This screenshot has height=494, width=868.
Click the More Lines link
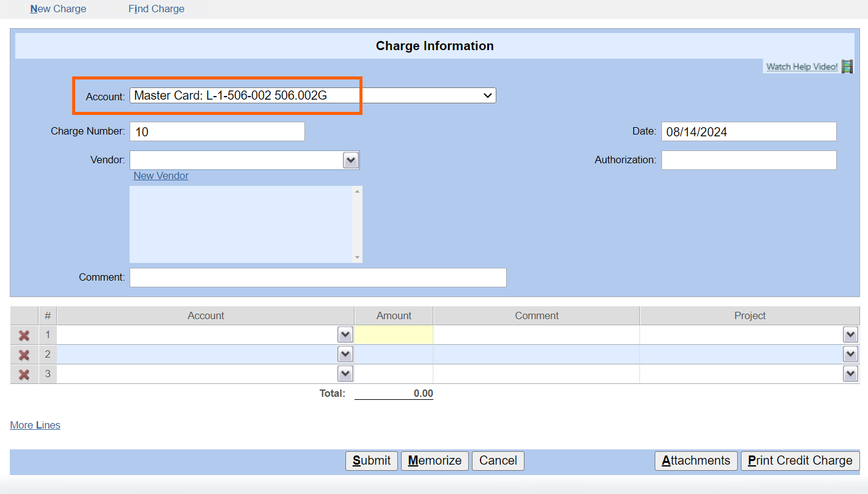tap(35, 425)
